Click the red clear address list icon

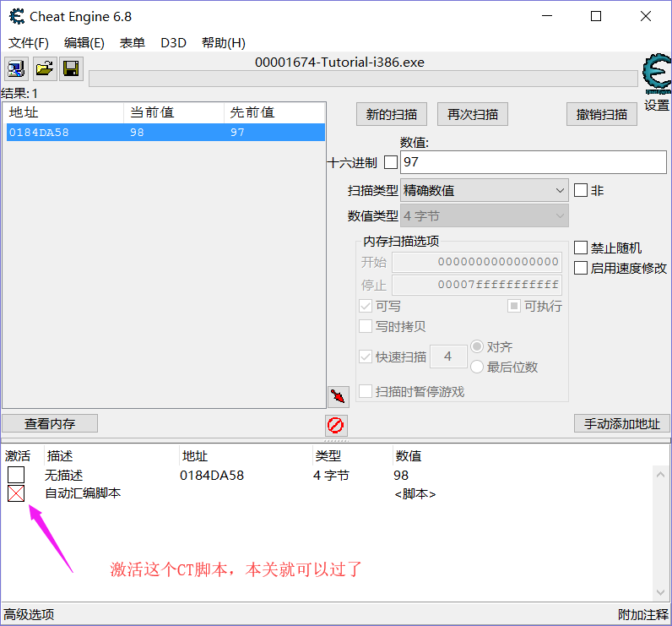point(335,425)
